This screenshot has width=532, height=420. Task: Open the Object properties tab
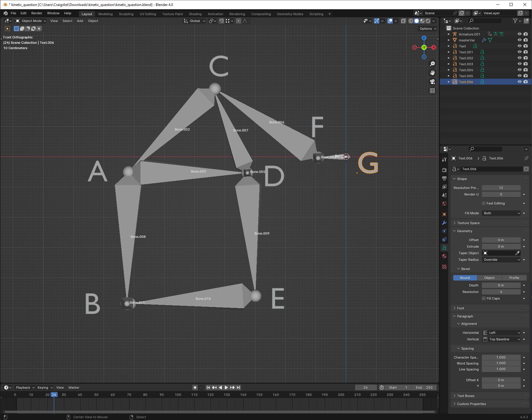[x=444, y=214]
